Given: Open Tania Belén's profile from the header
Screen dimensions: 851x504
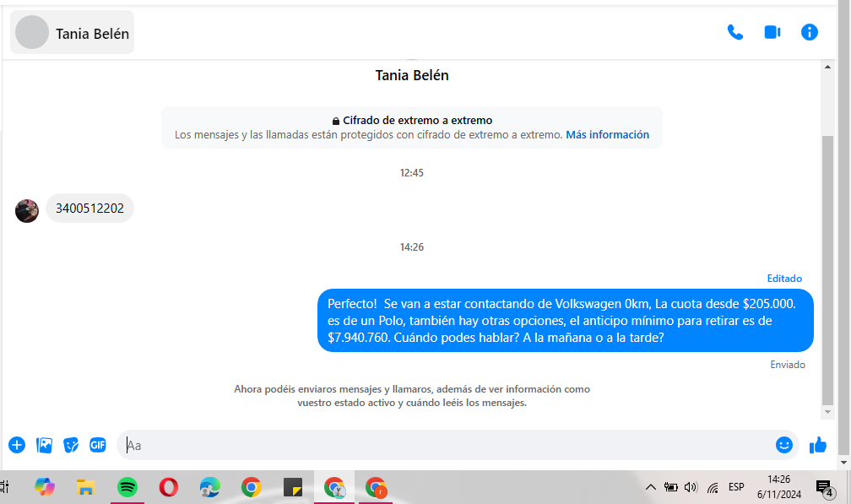Looking at the screenshot, I should (73, 33).
